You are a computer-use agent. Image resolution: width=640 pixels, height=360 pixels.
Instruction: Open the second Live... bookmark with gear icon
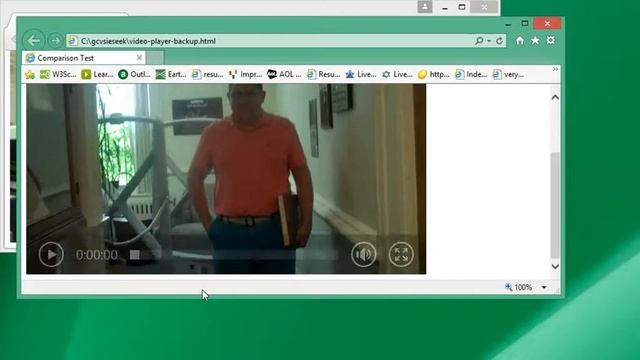[x=397, y=74]
